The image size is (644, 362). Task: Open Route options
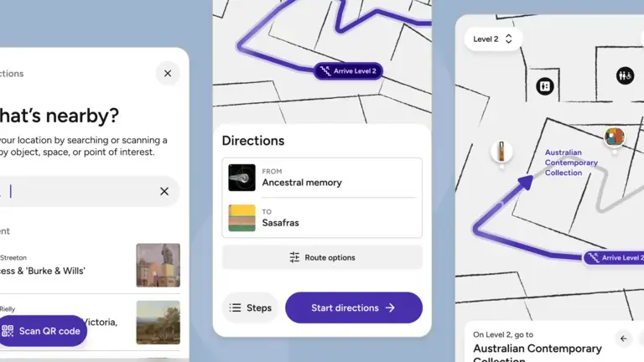click(322, 257)
